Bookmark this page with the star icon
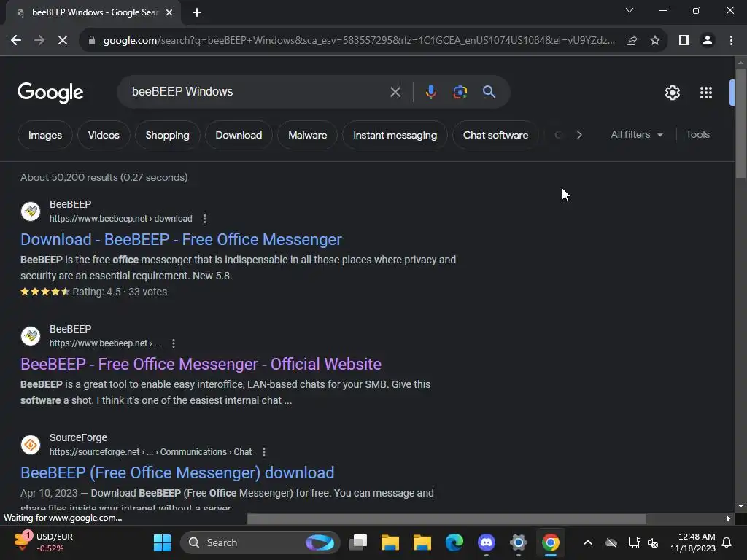Viewport: 747px width, 560px height. pos(655,41)
